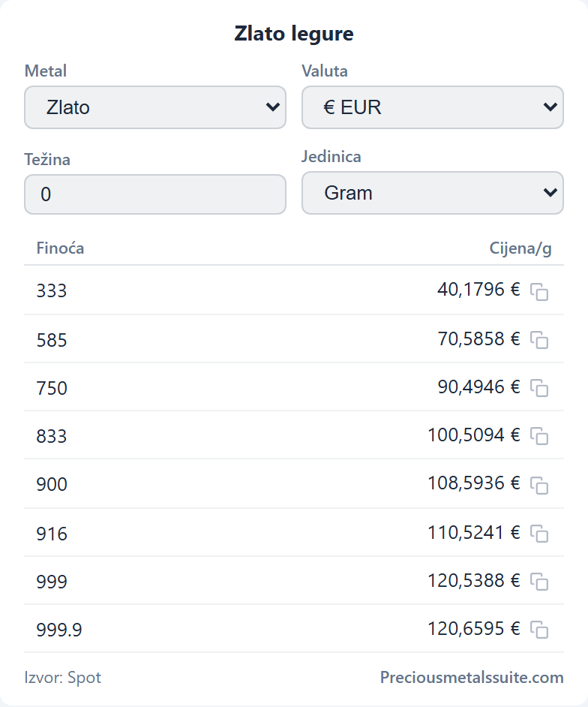Open the Metal dropdown showing Zlato
The width and height of the screenshot is (588, 707).
(155, 107)
